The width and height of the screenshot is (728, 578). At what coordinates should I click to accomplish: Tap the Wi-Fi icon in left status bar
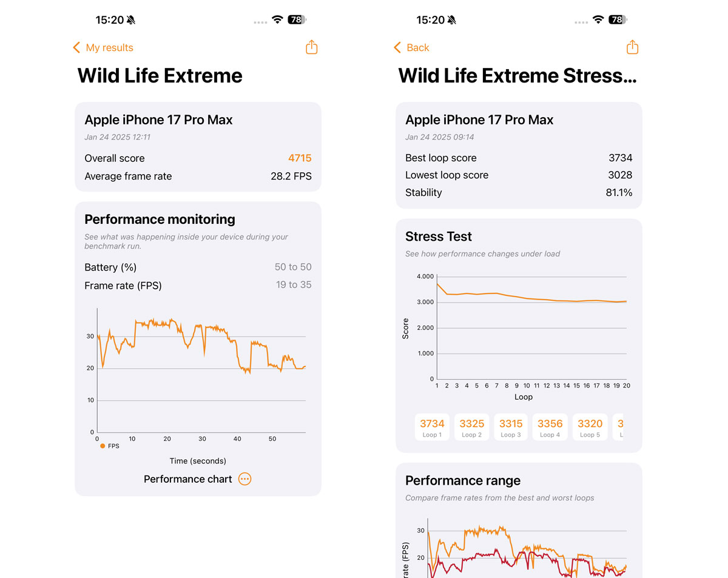coord(277,20)
